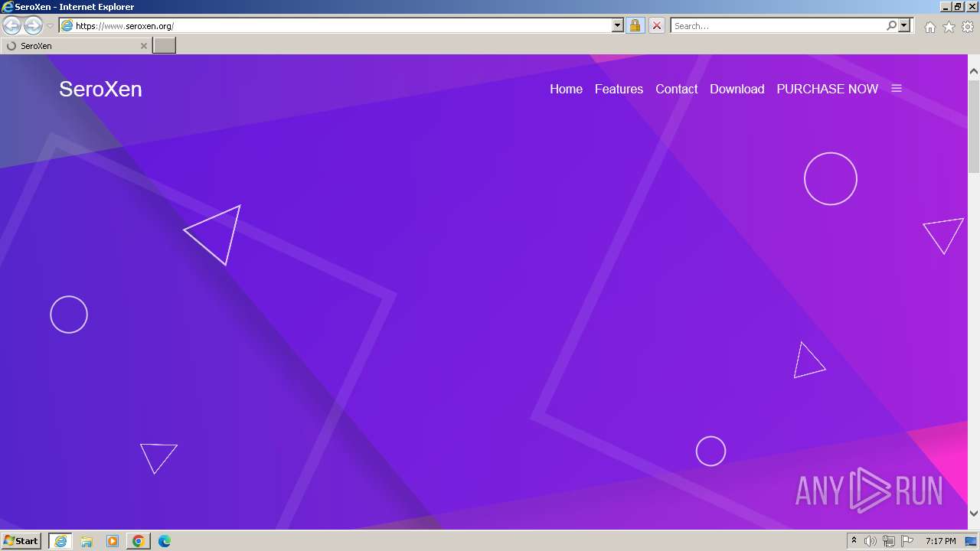Click the vertical scrollbar thumb
Image resolution: width=980 pixels, height=551 pixels.
coord(974,126)
